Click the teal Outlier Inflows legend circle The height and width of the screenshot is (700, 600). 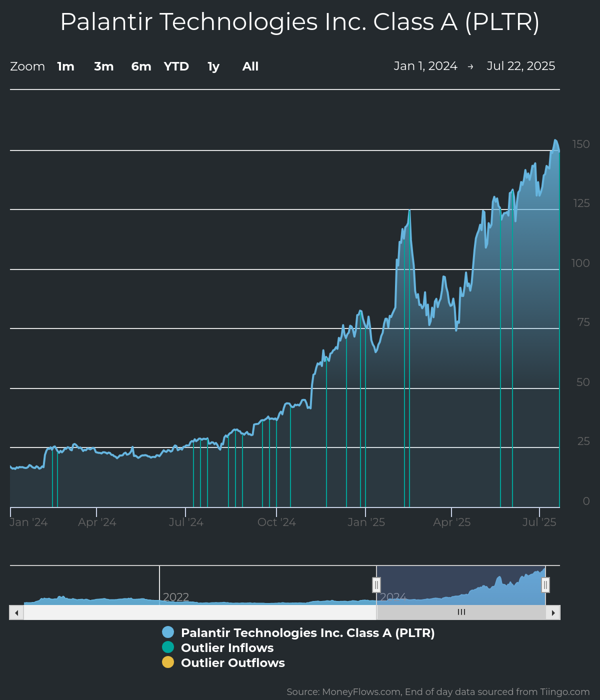168,647
